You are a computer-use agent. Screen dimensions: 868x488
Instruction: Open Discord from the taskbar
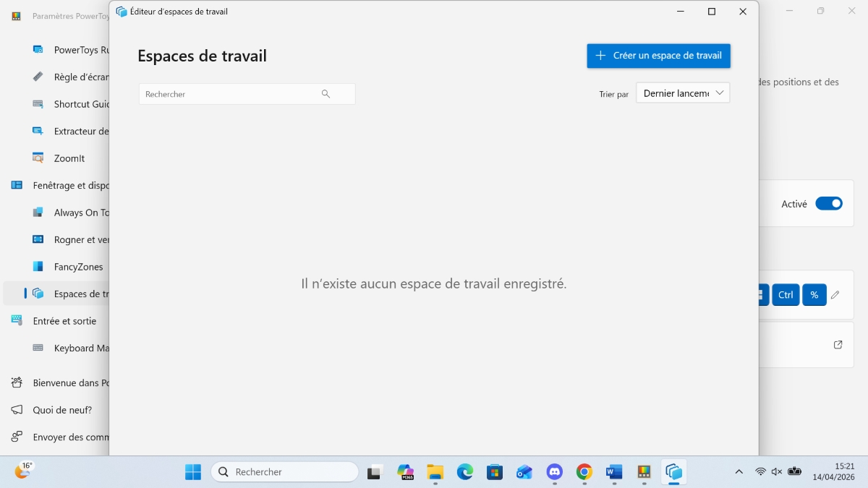(x=554, y=472)
